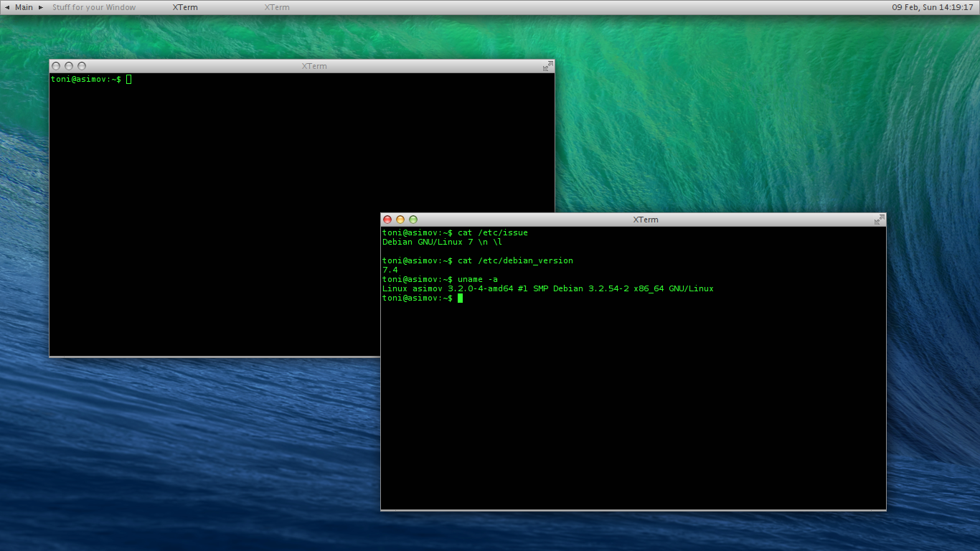Click the solid green cursor in front XTerm

460,298
